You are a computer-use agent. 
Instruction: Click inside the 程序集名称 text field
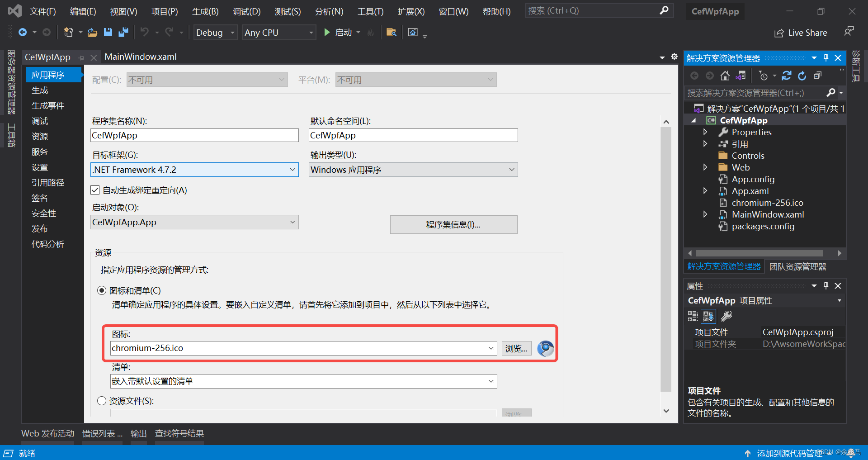pos(194,135)
